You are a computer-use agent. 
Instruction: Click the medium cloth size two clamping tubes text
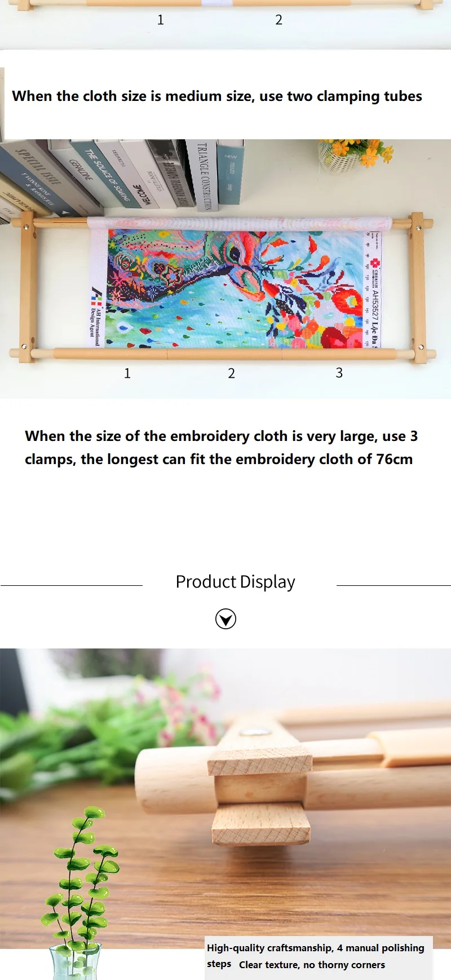[217, 96]
